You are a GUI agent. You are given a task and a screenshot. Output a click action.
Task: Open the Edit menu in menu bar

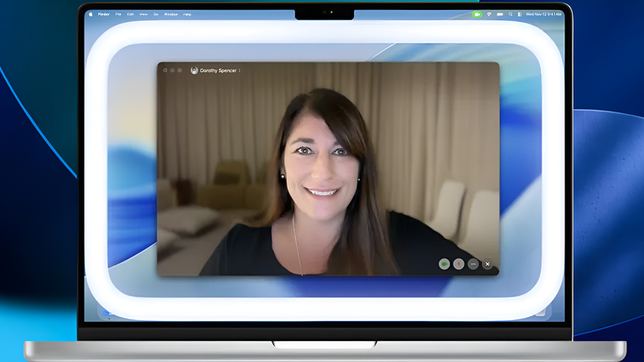130,14
